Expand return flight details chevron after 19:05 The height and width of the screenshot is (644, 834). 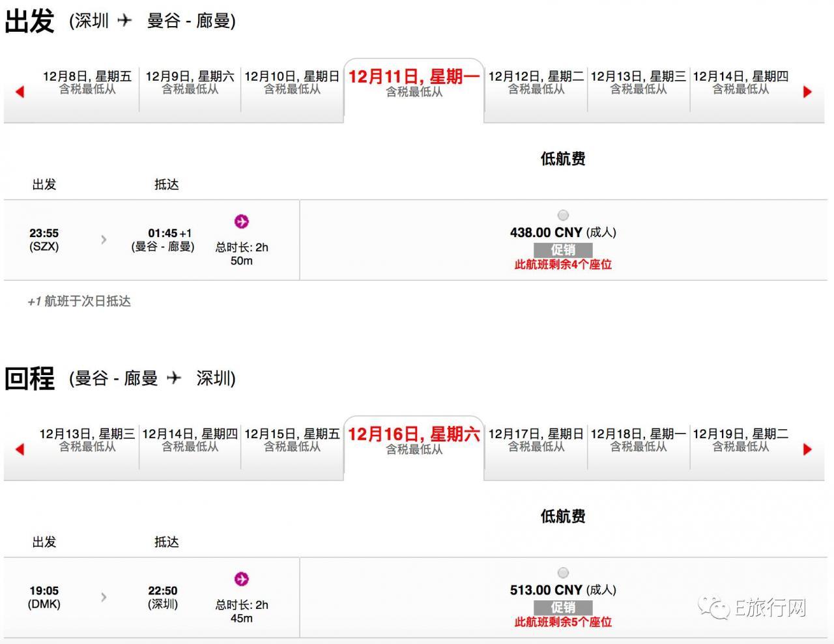click(104, 597)
